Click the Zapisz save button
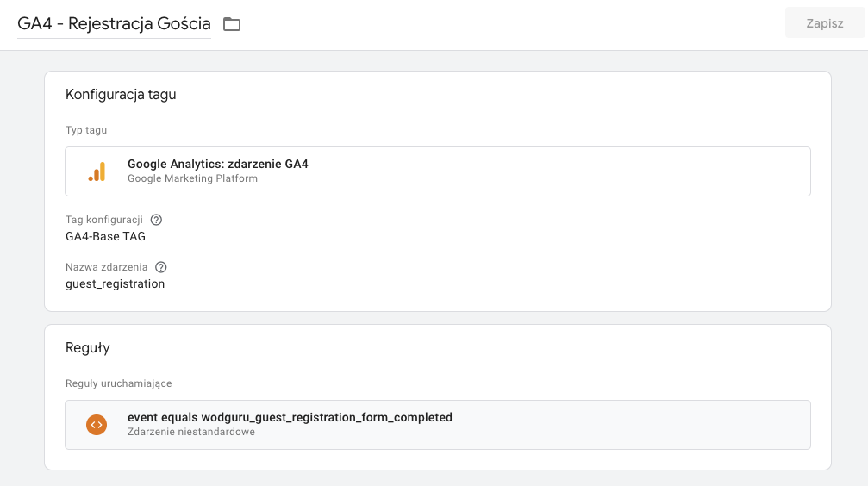The height and width of the screenshot is (486, 868). point(824,23)
